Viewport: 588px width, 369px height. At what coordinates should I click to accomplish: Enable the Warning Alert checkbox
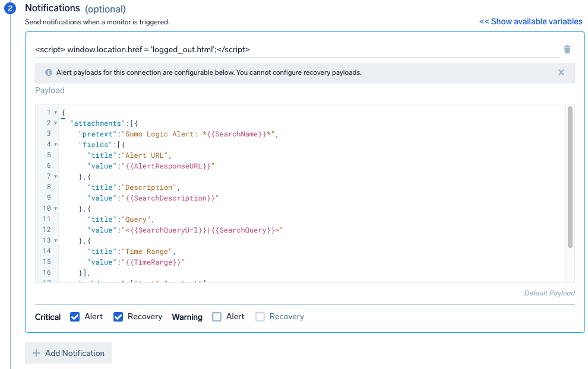pos(217,317)
